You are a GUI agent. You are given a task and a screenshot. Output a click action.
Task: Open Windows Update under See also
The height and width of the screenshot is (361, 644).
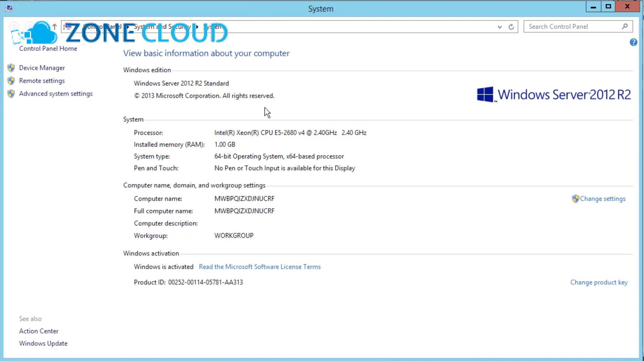43,343
